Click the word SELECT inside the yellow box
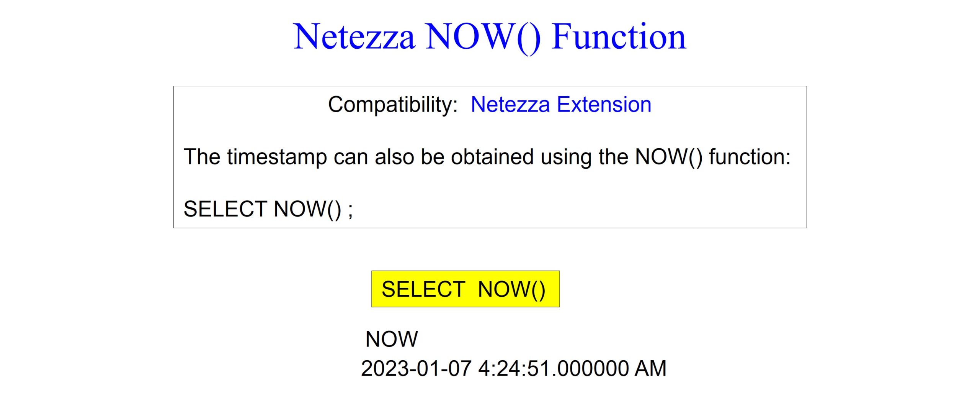 [423, 289]
